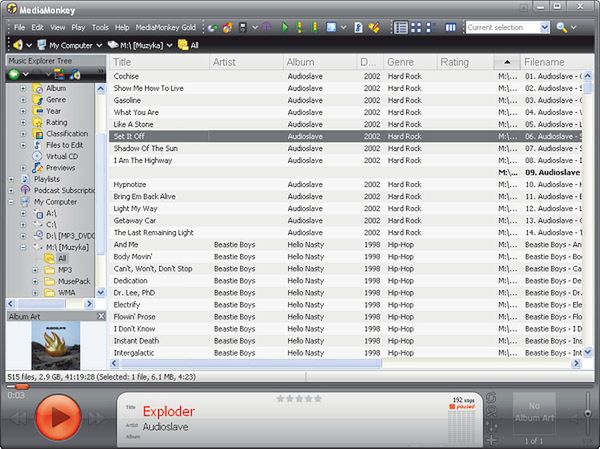Select the WMA folder
The width and height of the screenshot is (600, 449).
coord(67,293)
